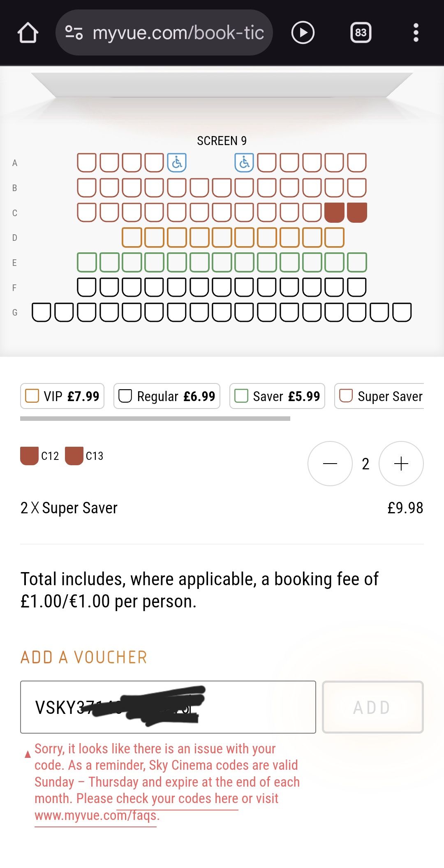The height and width of the screenshot is (868, 444).
Task: Click the voucher code input field
Action: coord(168,707)
